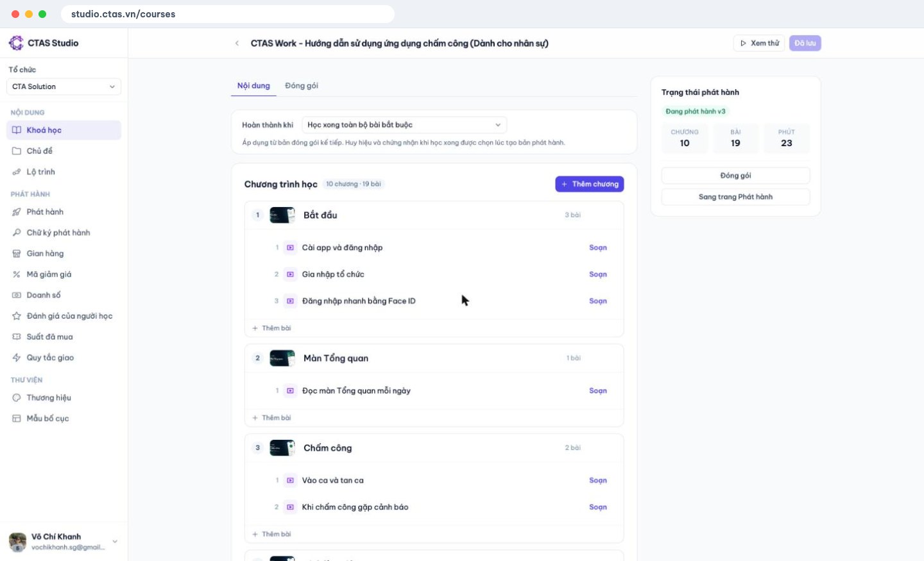Click the Khoá học book icon
The width and height of the screenshot is (924, 561).
click(x=17, y=130)
